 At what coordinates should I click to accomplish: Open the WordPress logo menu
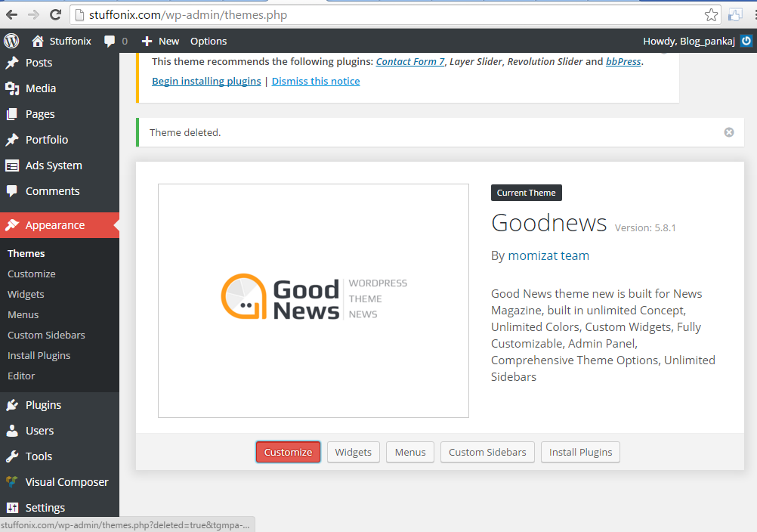[11, 41]
